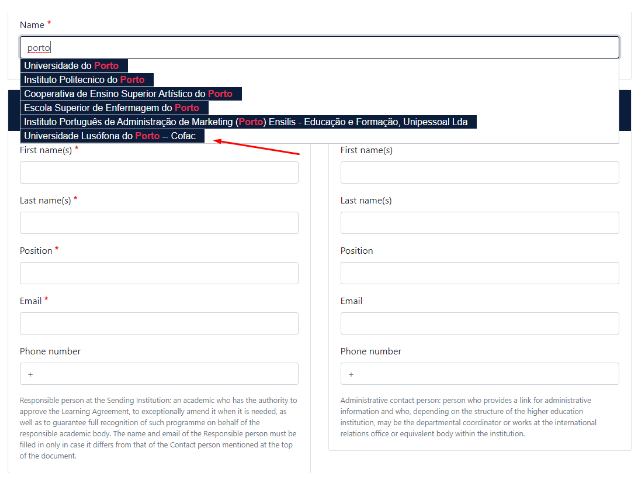Click the required Last name(s) field on the left
Screen dimensions: 643x498
pos(159,223)
